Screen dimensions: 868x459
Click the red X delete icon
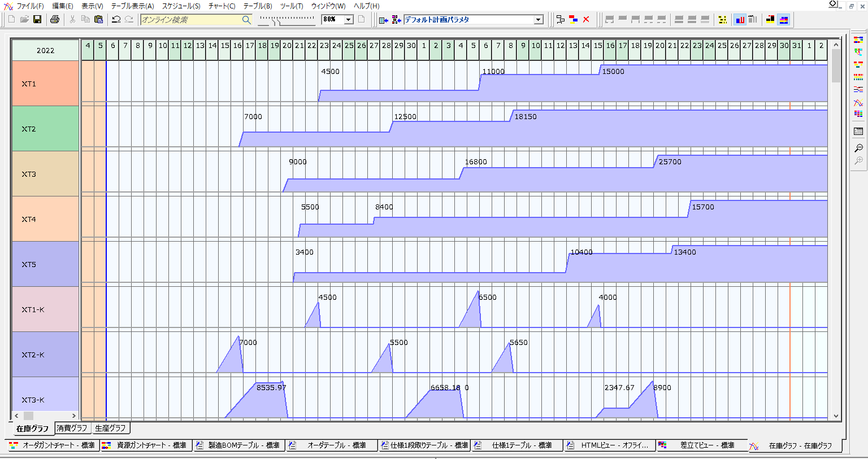pyautogui.click(x=586, y=19)
